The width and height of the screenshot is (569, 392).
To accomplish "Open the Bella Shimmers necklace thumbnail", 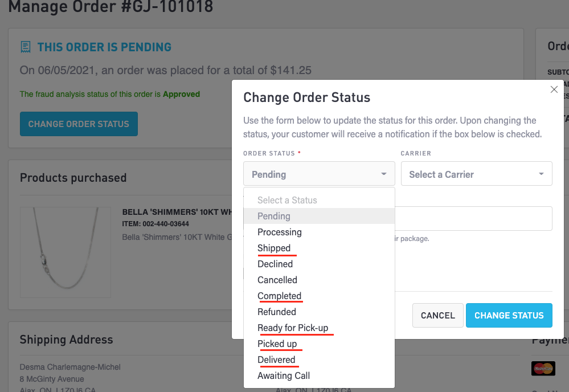I will click(66, 252).
